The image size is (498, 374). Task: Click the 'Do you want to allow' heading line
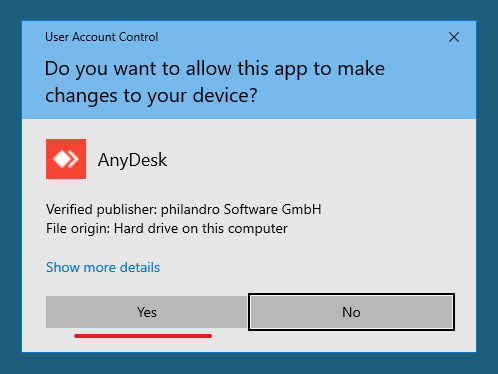pos(215,69)
